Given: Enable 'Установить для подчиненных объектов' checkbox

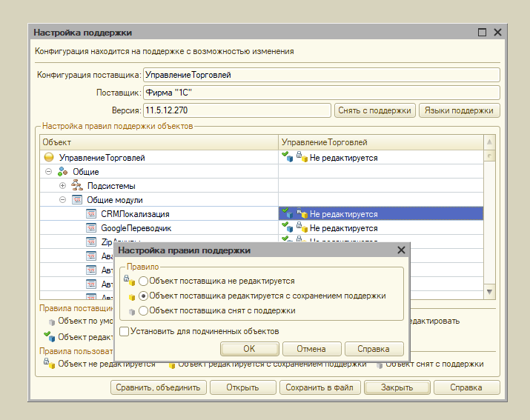Looking at the screenshot, I should coord(125,331).
